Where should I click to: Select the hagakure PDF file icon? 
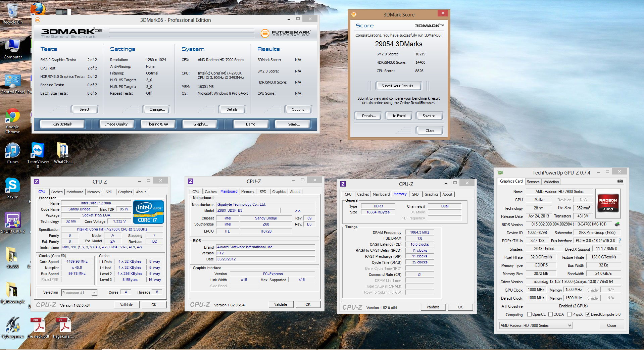(63, 328)
